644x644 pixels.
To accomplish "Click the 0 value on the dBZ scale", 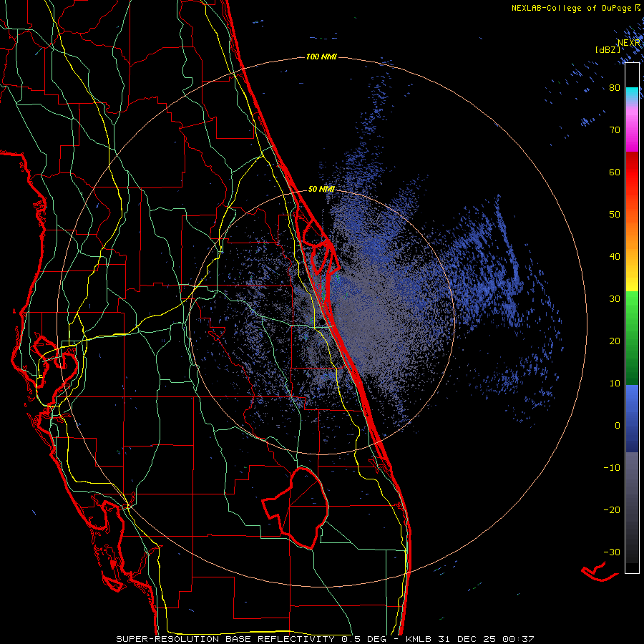I will pyautogui.click(x=618, y=426).
